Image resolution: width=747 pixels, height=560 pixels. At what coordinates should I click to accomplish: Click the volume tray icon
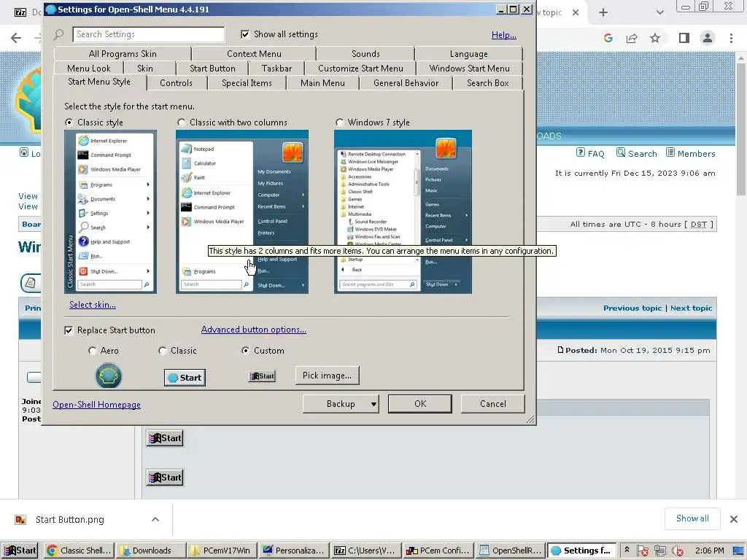pos(677,551)
